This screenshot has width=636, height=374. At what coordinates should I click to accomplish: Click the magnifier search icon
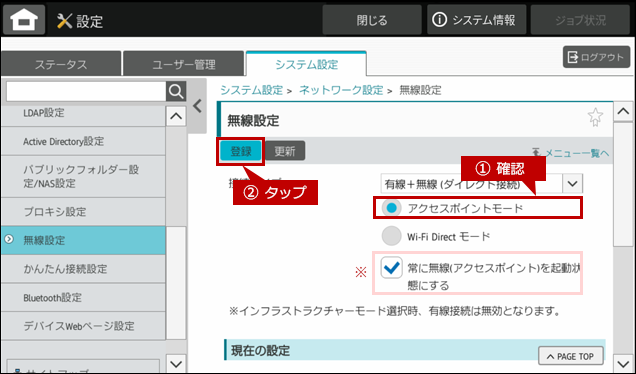click(176, 92)
